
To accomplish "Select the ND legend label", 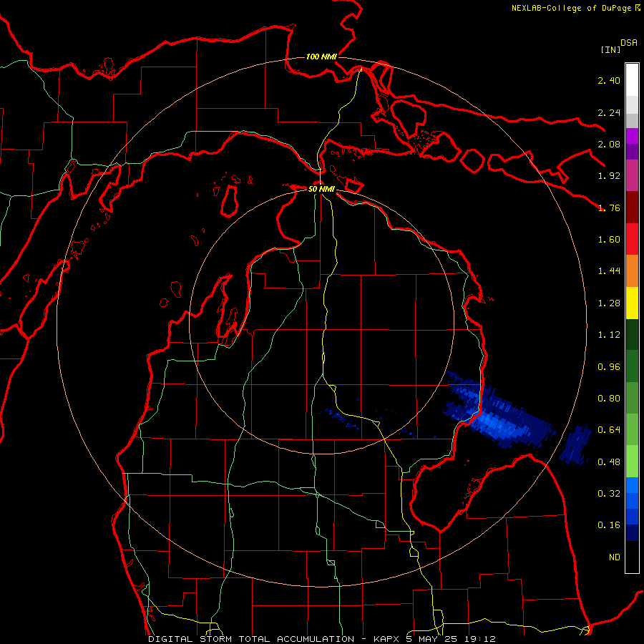I will 615,557.
